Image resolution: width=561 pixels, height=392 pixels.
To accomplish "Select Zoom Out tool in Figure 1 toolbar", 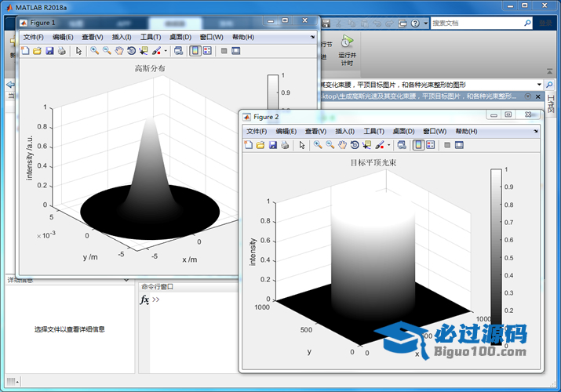I will click(107, 51).
